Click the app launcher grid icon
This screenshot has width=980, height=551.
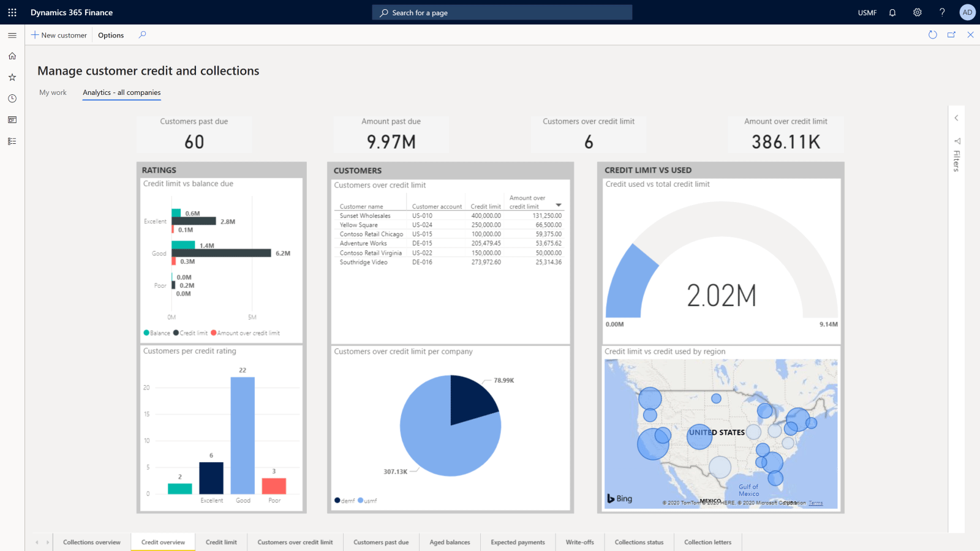point(12,12)
